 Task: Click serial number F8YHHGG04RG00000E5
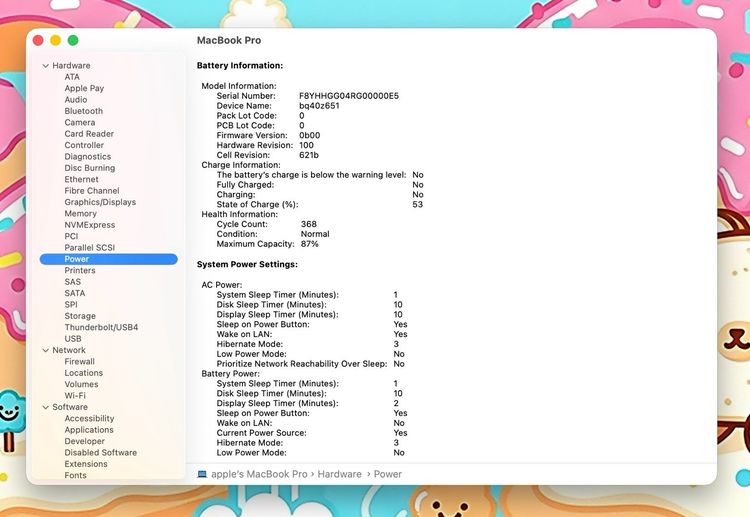349,96
